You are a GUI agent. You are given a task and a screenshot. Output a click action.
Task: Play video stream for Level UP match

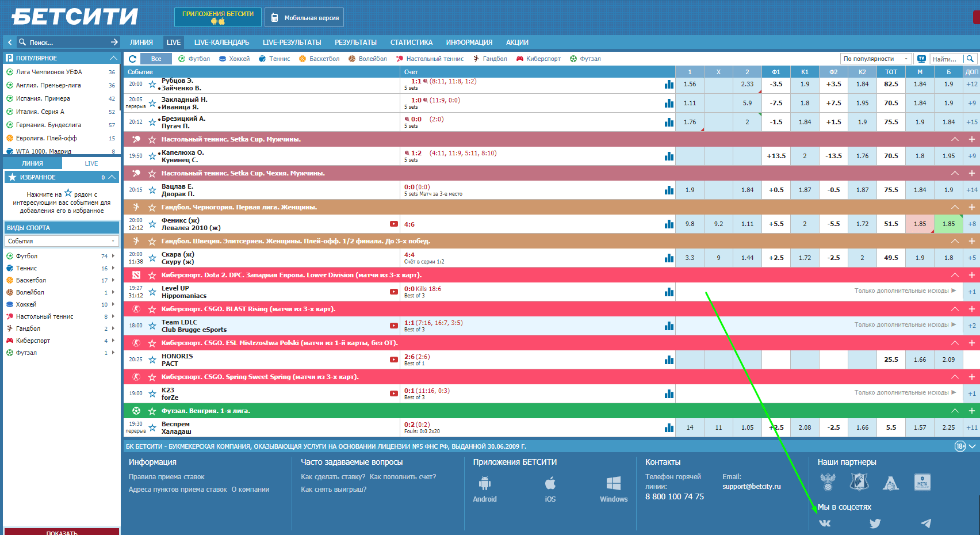pyautogui.click(x=394, y=292)
